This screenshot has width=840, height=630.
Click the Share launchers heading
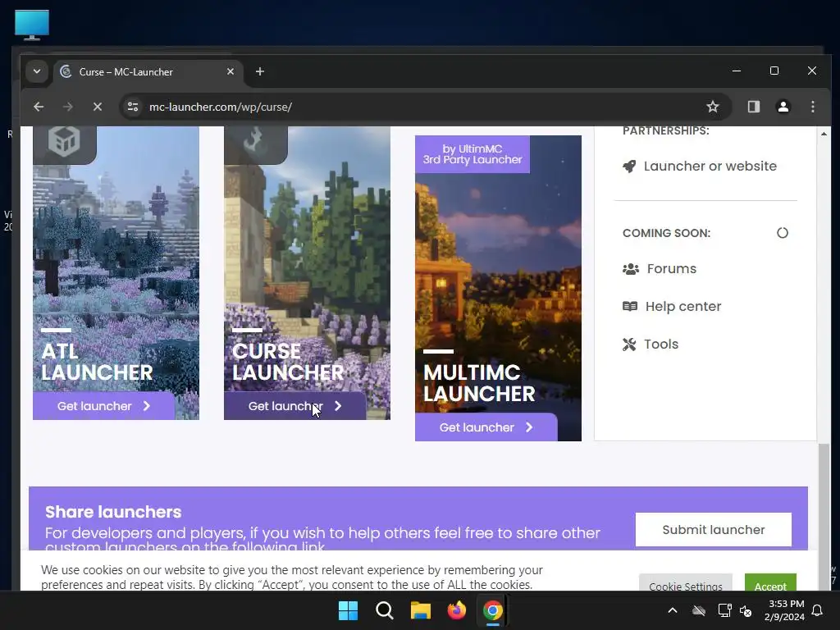(x=113, y=512)
